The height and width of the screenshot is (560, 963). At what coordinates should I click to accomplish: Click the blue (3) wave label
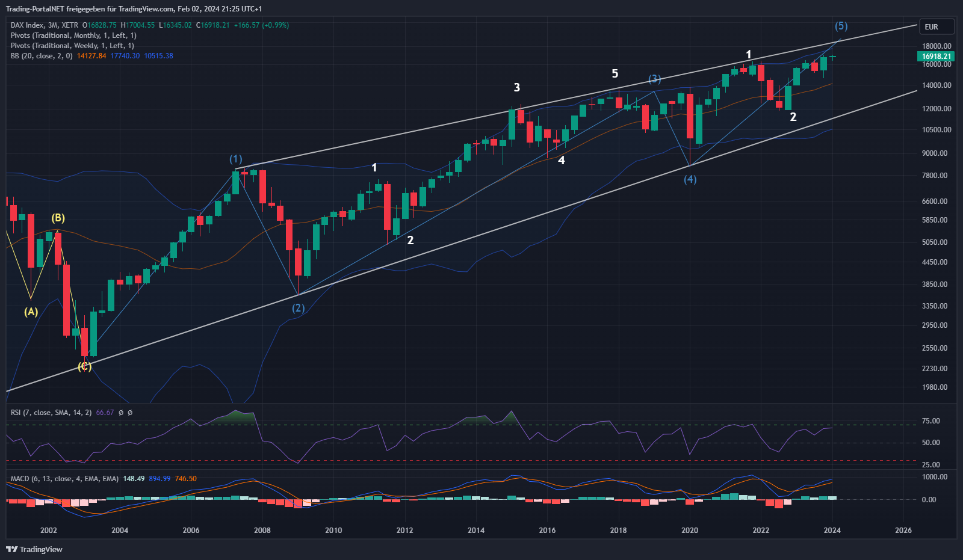tap(654, 79)
